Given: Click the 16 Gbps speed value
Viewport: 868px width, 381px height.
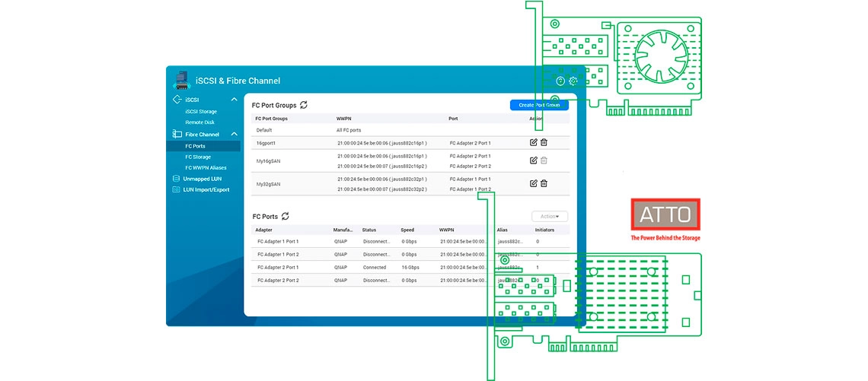Looking at the screenshot, I should (x=410, y=267).
